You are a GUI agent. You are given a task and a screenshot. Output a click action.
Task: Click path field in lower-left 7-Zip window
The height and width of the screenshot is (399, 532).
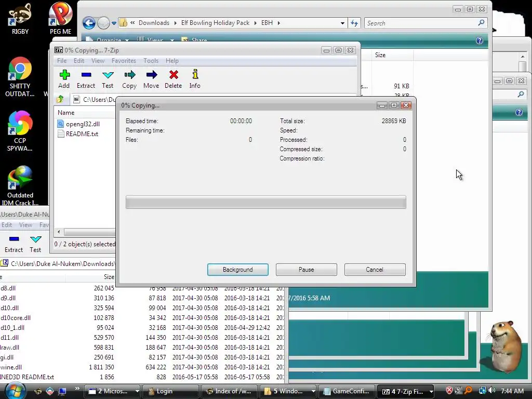point(63,263)
